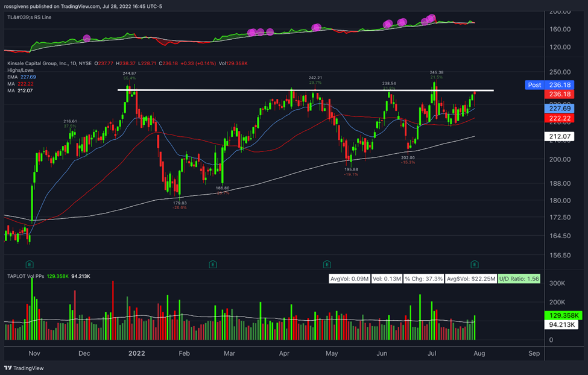Click the 238.54 swing high label
The image size is (588, 375).
[389, 83]
